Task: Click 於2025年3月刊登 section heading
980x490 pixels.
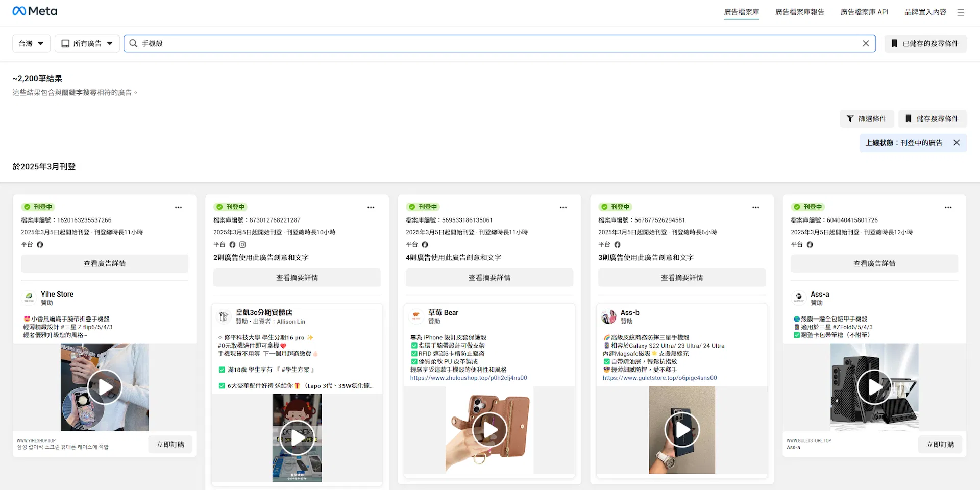Action: (44, 166)
